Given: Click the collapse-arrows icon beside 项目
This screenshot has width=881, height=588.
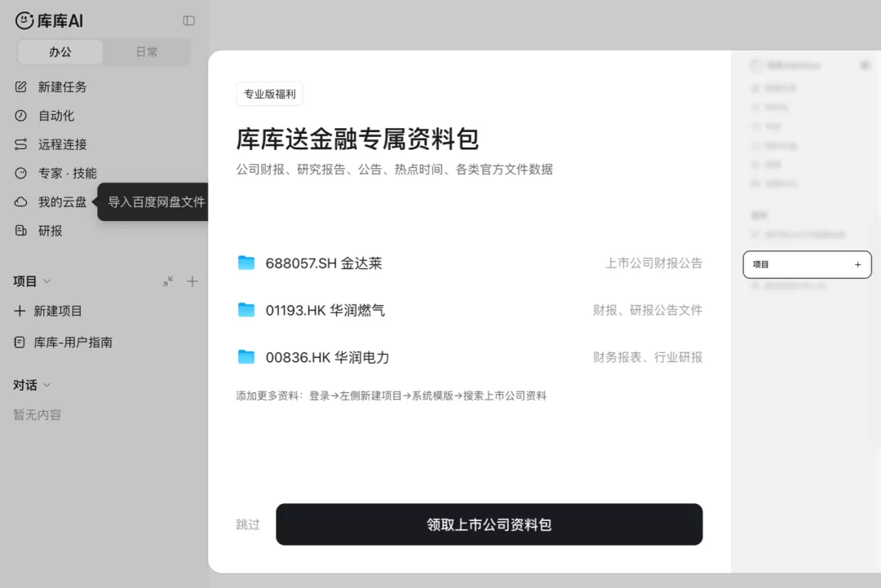Looking at the screenshot, I should coord(168,281).
